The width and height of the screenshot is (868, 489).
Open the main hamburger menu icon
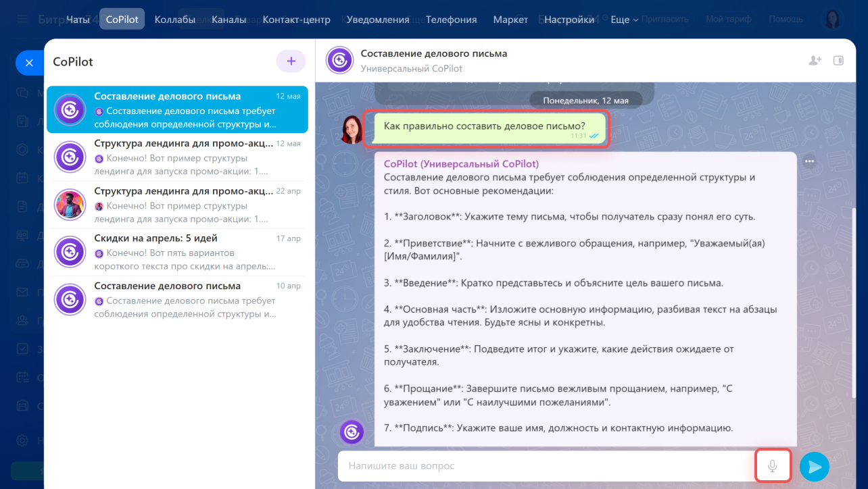[x=23, y=20]
